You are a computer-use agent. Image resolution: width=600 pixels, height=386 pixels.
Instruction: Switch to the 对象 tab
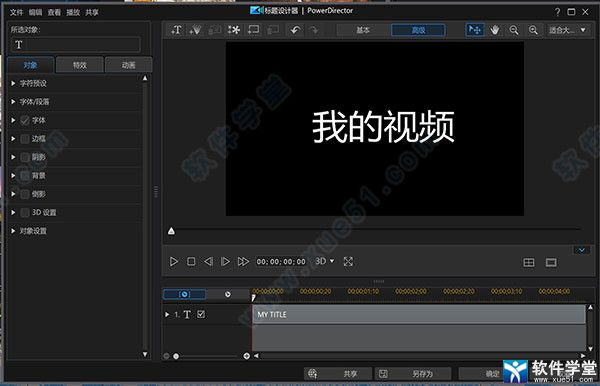(31, 65)
